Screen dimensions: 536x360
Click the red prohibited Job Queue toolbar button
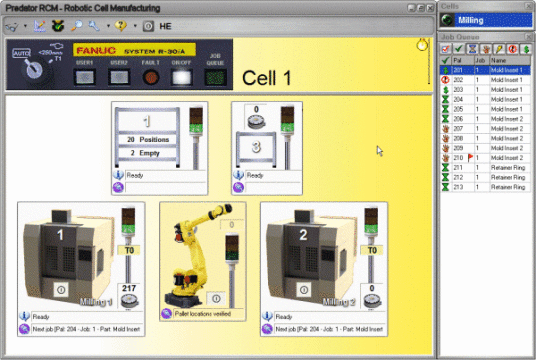click(x=512, y=49)
